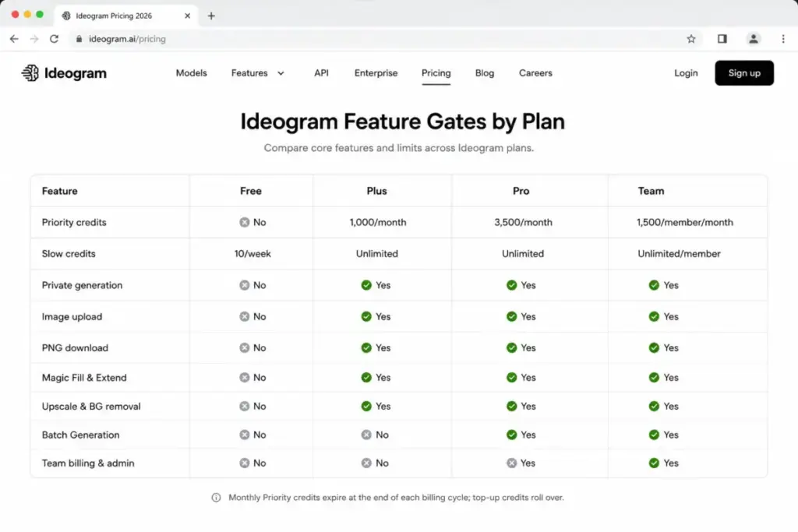The width and height of the screenshot is (798, 532).
Task: Click the Pro column header
Action: coord(521,191)
